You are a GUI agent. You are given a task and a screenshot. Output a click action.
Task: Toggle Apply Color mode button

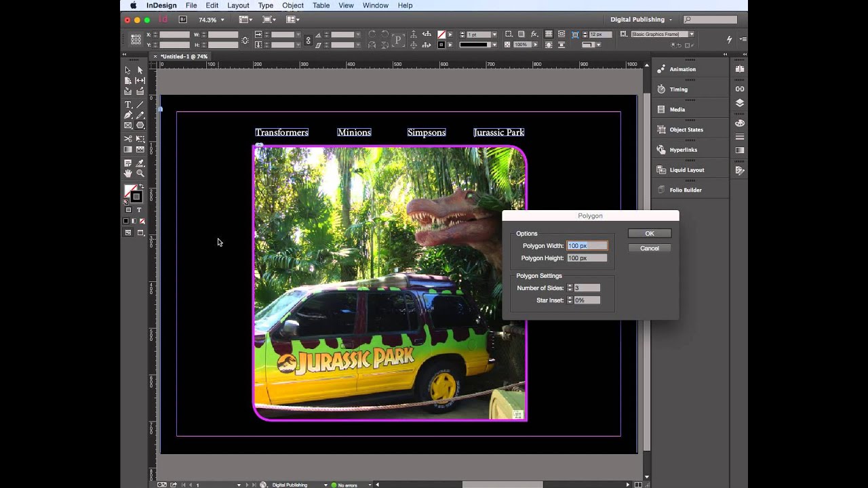tap(126, 221)
